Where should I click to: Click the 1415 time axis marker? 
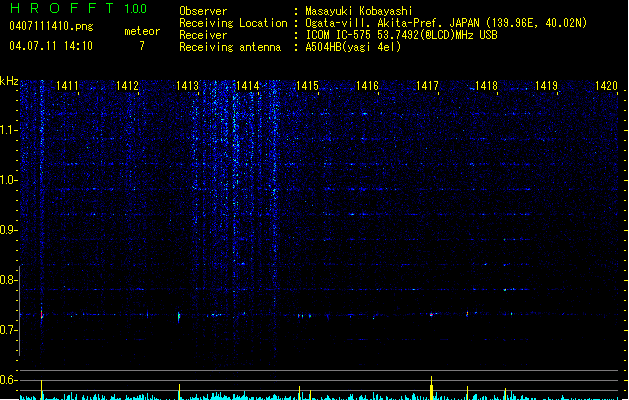307,85
